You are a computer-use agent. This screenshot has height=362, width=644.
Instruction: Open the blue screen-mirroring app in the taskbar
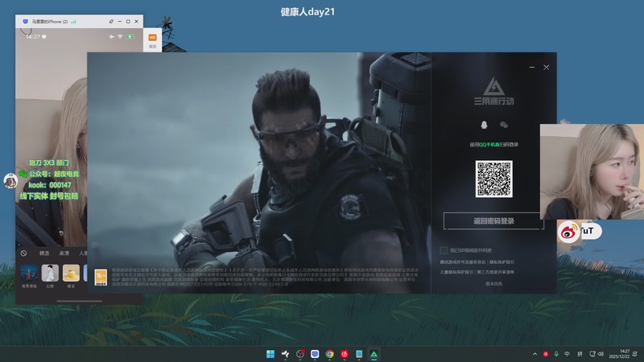pos(315,354)
